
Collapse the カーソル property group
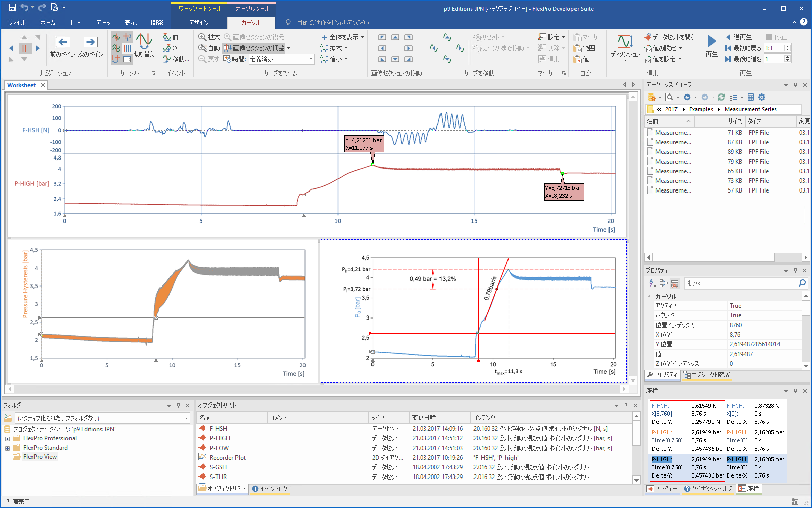pos(649,296)
